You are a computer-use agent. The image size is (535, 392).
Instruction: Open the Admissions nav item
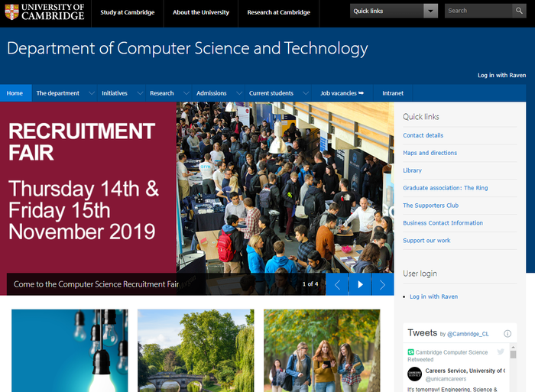point(212,93)
